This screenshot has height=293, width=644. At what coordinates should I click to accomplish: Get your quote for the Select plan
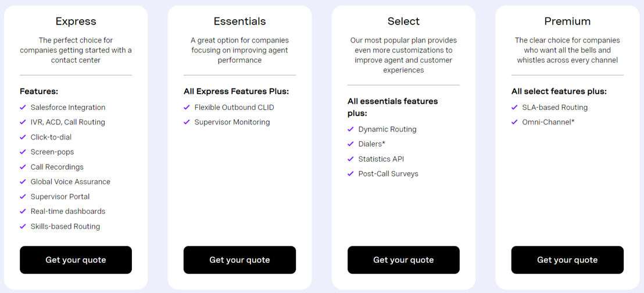pos(403,260)
